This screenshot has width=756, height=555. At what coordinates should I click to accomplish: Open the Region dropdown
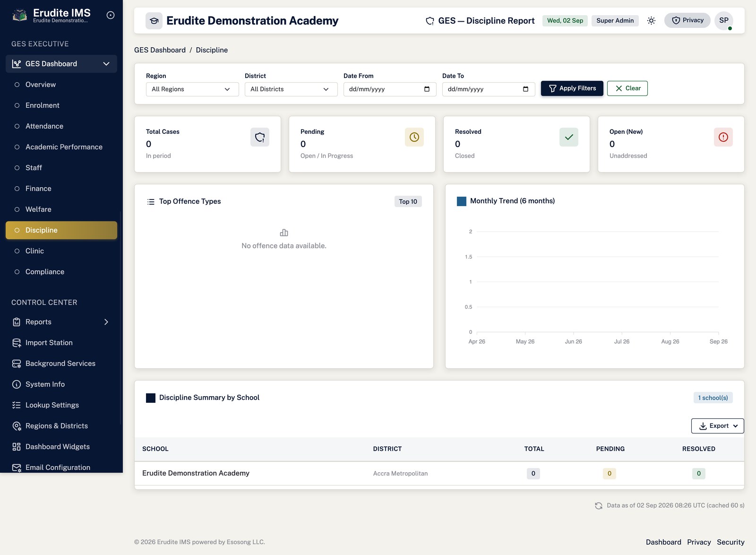pos(192,89)
